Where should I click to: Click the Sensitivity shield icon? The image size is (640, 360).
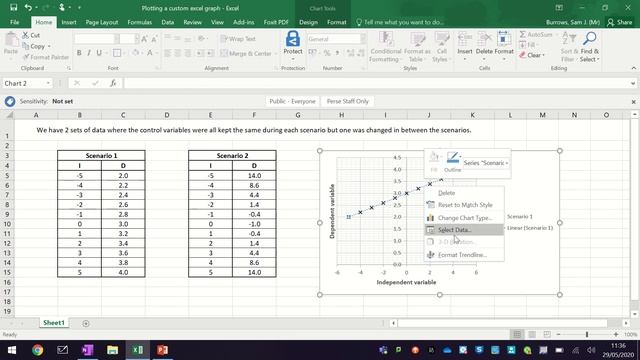[10, 101]
